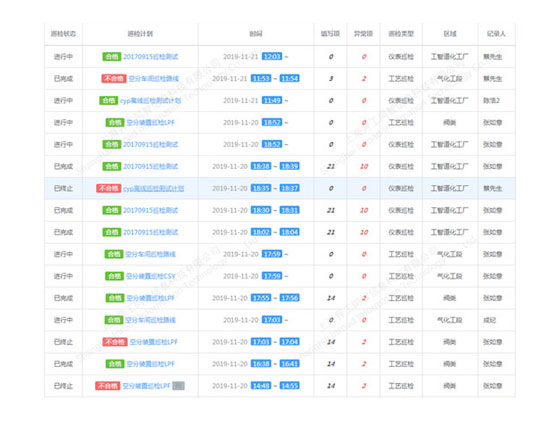
Task: Click the red abnormal count 10 in the 18:02 row
Action: coord(364,232)
